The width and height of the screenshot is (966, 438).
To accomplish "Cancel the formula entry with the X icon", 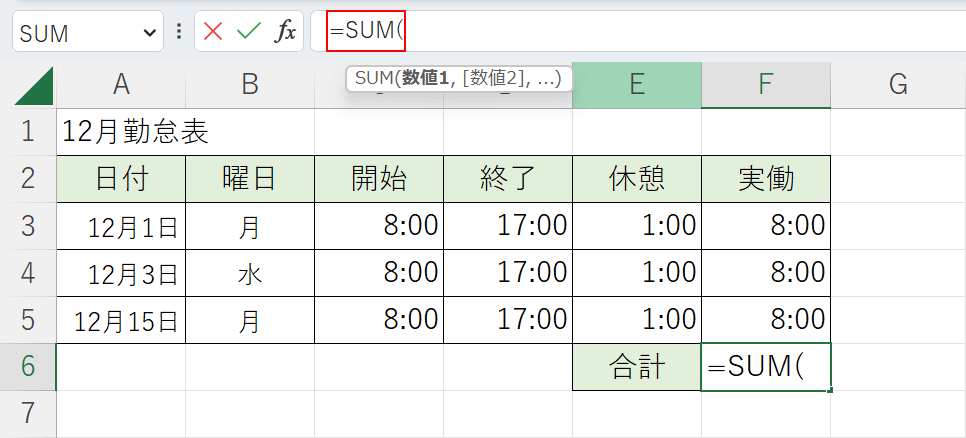I will [213, 32].
